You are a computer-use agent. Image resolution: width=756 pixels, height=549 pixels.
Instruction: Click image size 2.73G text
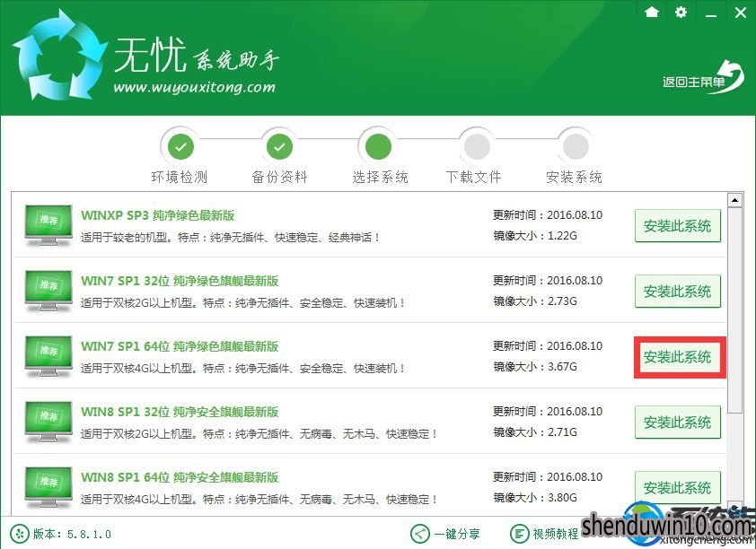(x=562, y=301)
